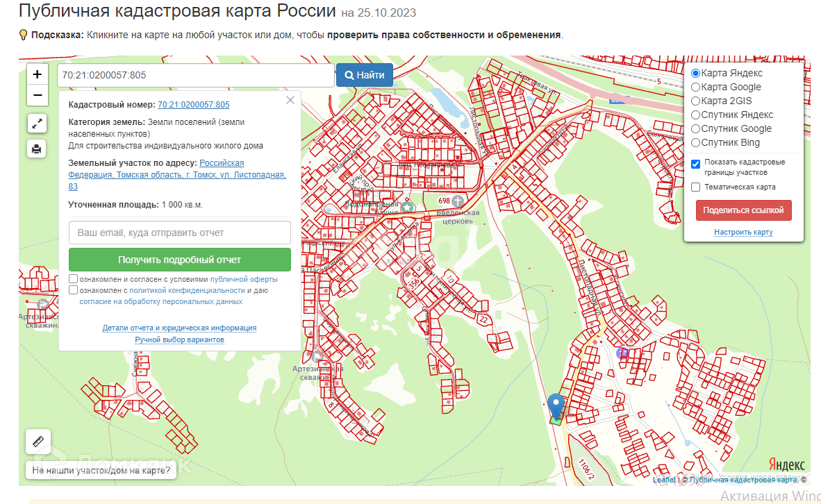Enable Тематическая карта checkbox
Image resolution: width=821 pixels, height=504 pixels.
695,187
